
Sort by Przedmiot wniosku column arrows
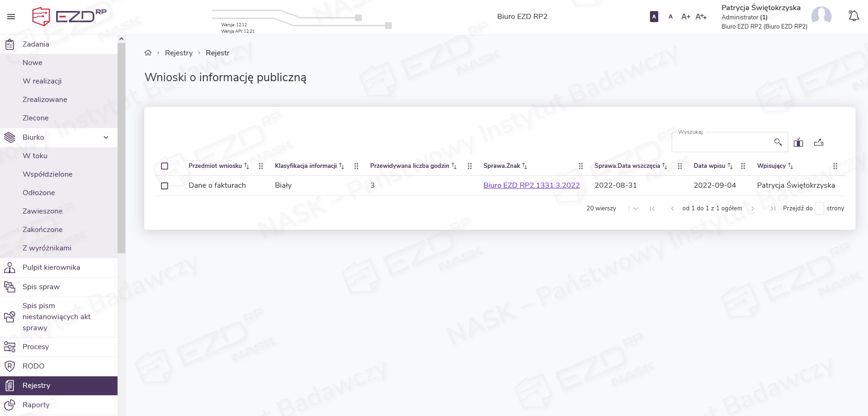click(x=247, y=166)
